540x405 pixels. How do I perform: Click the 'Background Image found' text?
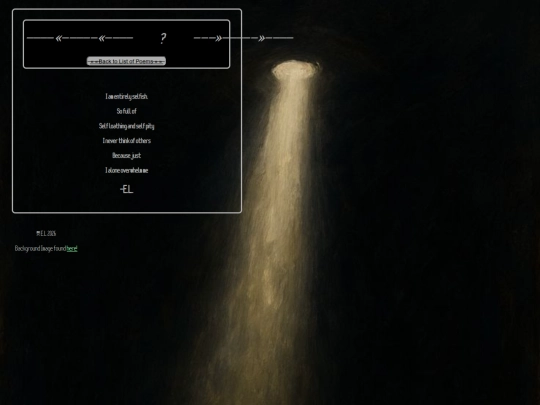click(41, 248)
